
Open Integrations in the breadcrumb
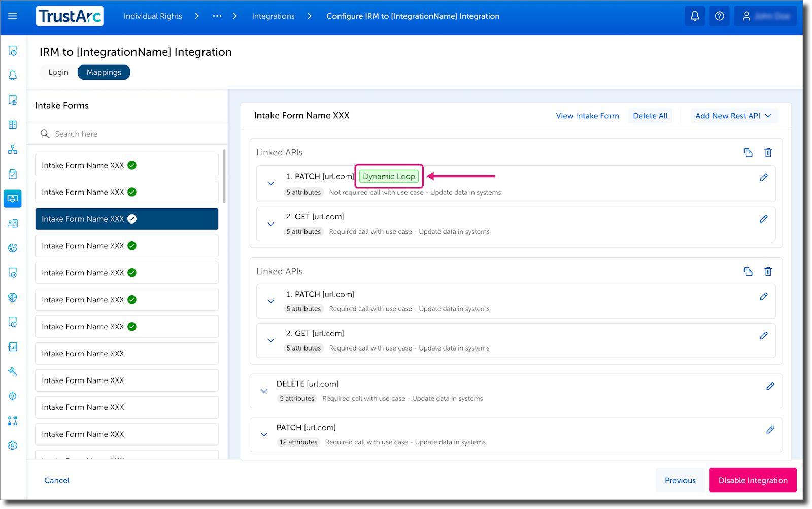click(x=273, y=16)
